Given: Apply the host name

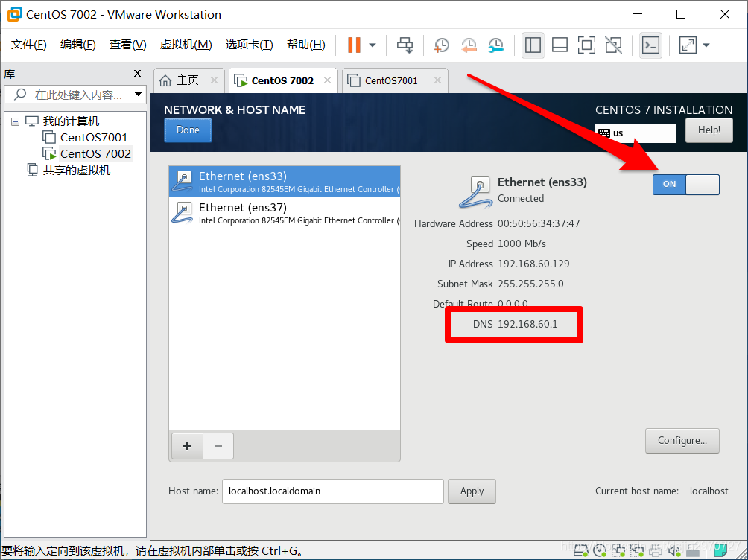Looking at the screenshot, I should tap(472, 491).
